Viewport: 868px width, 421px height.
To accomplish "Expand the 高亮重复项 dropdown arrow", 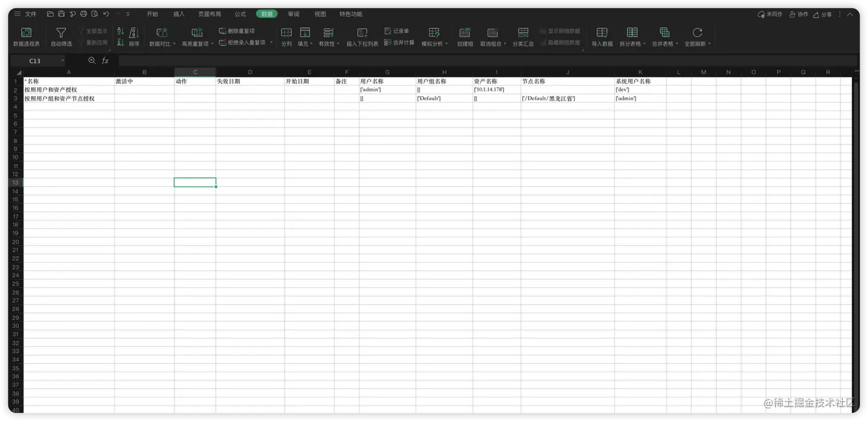I will click(212, 44).
